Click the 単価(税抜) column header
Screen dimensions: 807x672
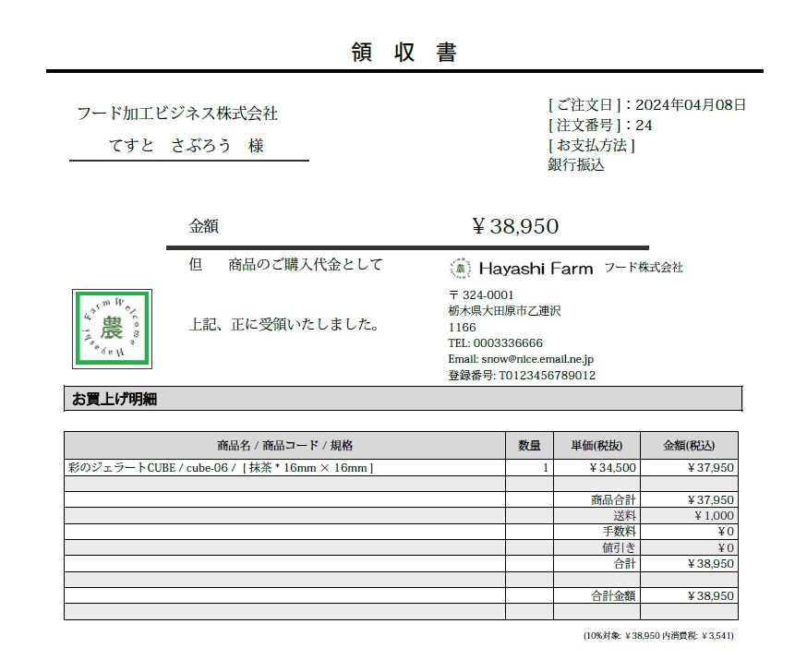pyautogui.click(x=597, y=445)
